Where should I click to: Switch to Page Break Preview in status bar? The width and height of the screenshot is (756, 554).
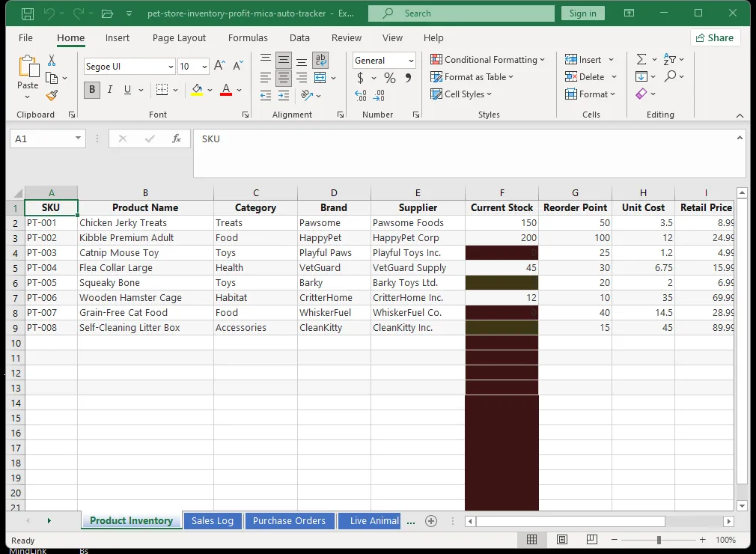point(591,540)
